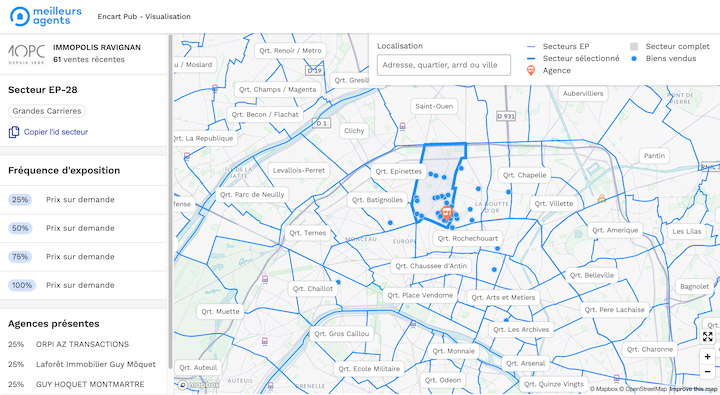Select the 100% exposure frequency badge
Screen dimensions: 720x395
22,285
